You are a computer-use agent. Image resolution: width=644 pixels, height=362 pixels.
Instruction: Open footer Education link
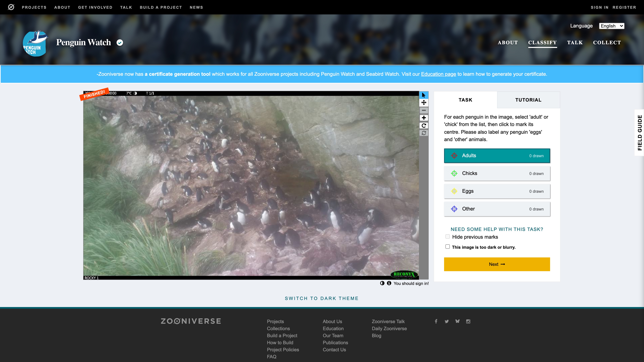[x=333, y=328]
